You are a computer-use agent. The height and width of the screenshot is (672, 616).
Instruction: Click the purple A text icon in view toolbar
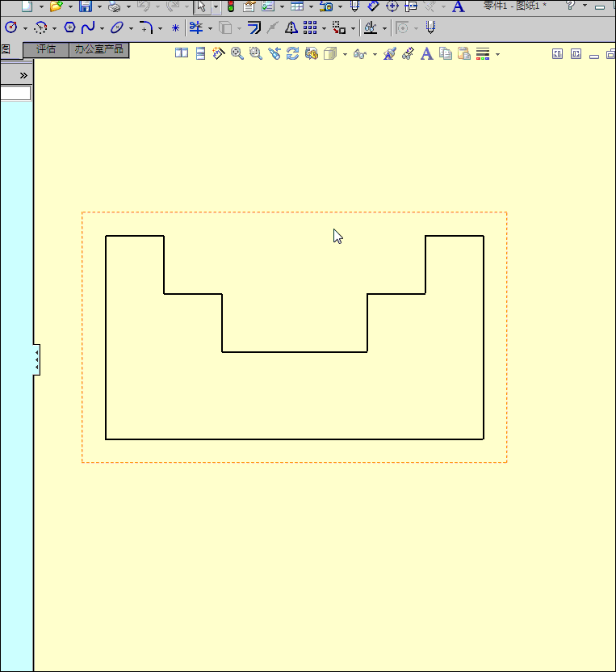coord(426,54)
